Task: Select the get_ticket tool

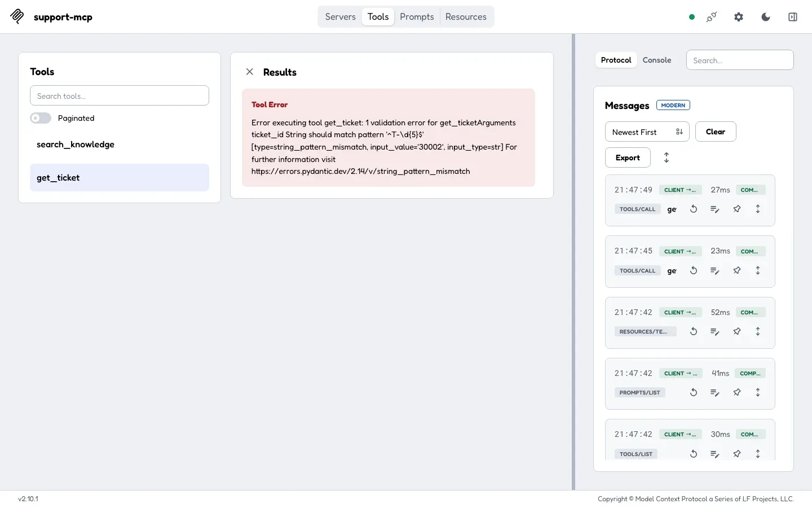Action: 120,178
